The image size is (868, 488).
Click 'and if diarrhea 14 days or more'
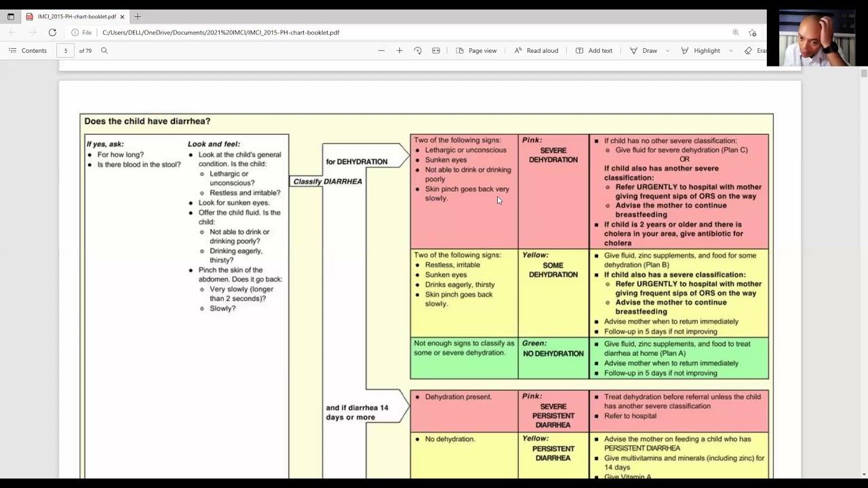(x=357, y=413)
